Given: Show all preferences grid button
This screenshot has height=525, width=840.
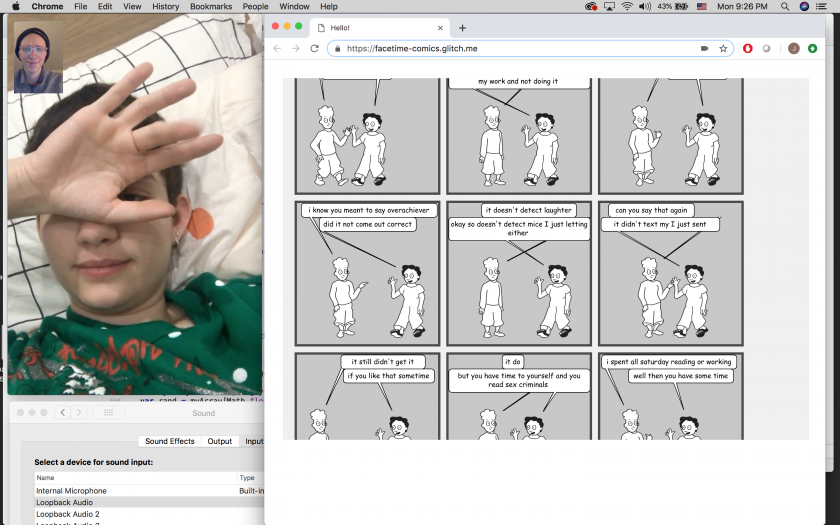Looking at the screenshot, I should pos(108,412).
